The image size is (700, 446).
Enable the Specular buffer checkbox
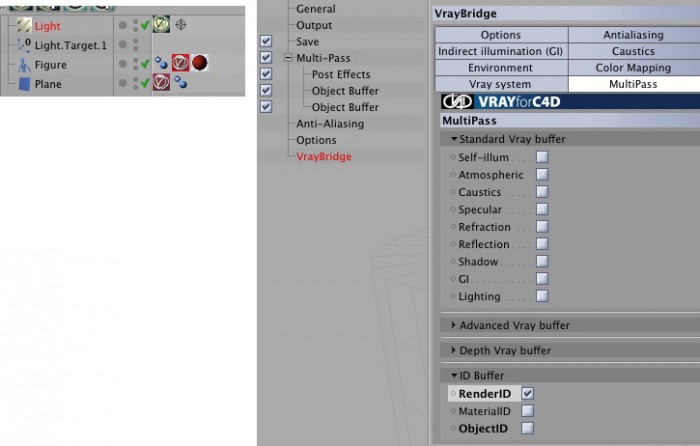[542, 209]
